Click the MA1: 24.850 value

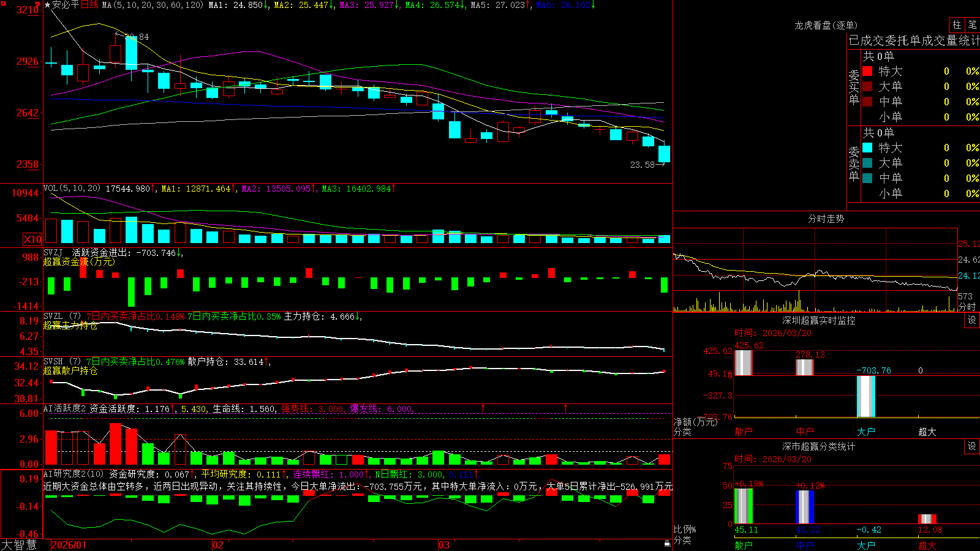point(237,5)
